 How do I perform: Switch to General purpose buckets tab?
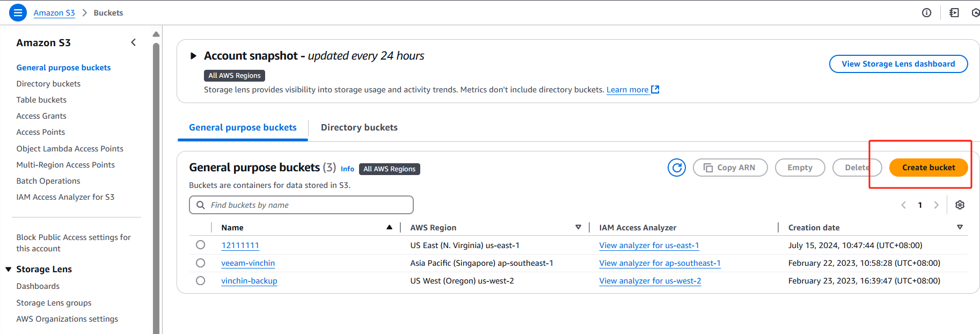tap(243, 128)
